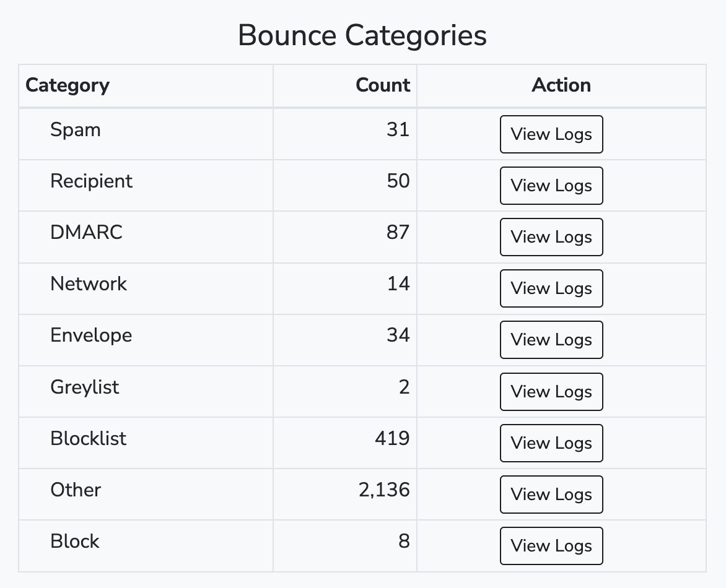Viewport: 726px width, 588px height.
Task: View logs for the Recipient category
Action: click(551, 186)
